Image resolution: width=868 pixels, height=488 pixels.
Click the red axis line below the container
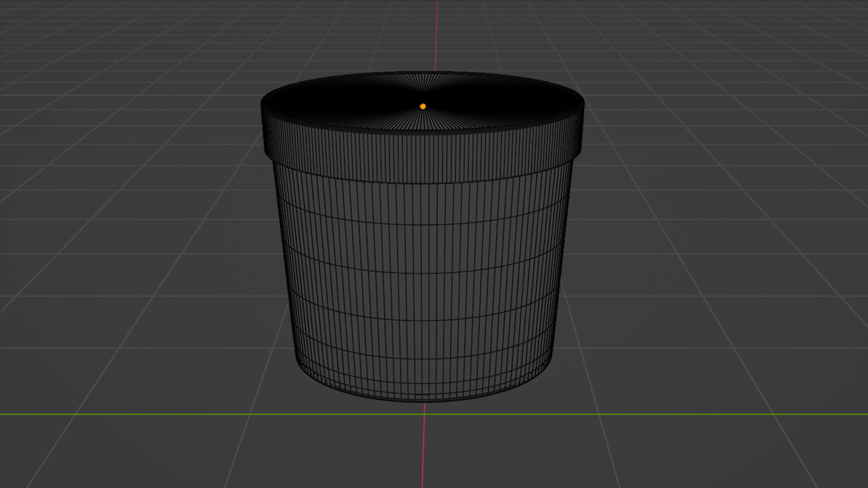tap(424, 452)
